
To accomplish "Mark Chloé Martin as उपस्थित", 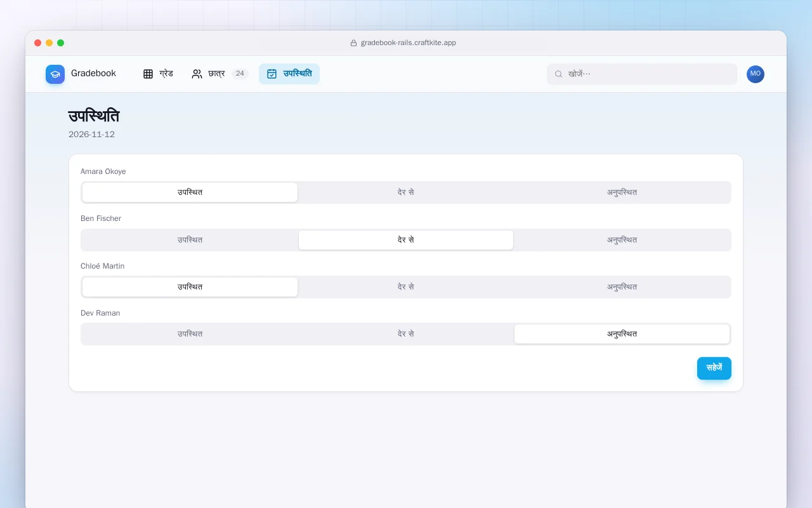I will click(x=190, y=287).
